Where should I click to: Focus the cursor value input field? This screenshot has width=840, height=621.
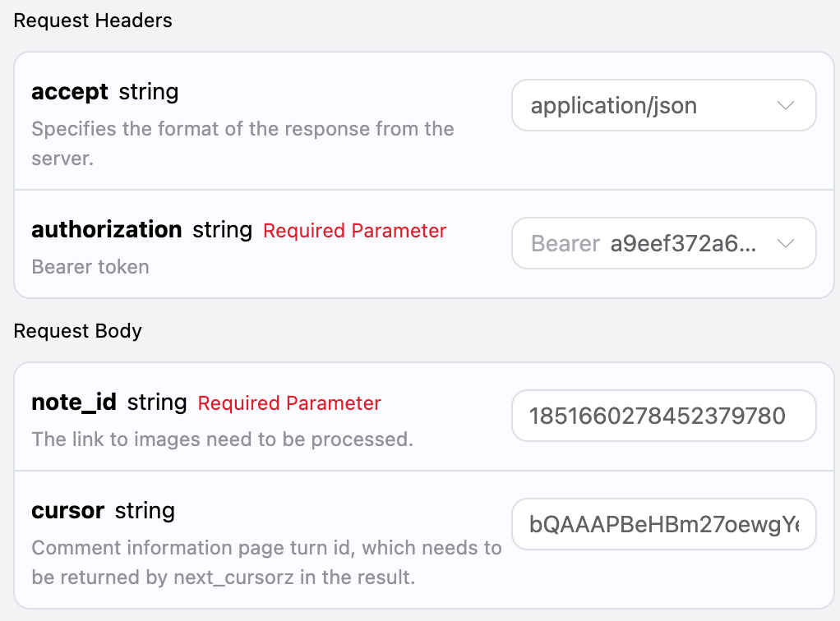coord(662,524)
